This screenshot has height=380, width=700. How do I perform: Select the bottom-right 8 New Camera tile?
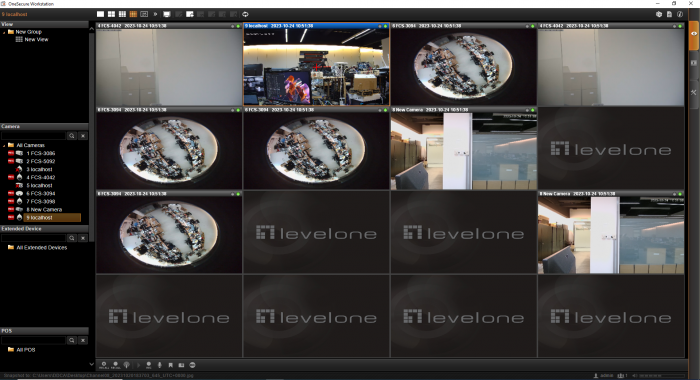click(611, 235)
